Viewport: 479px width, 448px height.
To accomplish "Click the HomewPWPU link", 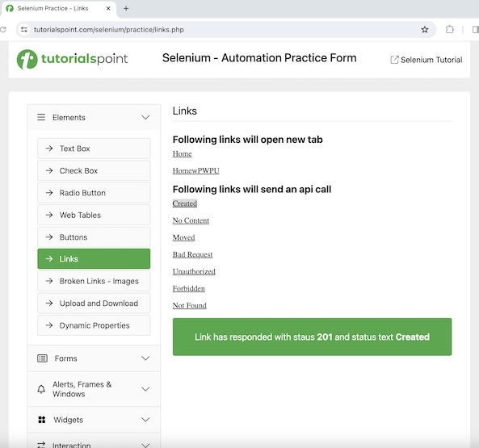I will click(x=195, y=170).
